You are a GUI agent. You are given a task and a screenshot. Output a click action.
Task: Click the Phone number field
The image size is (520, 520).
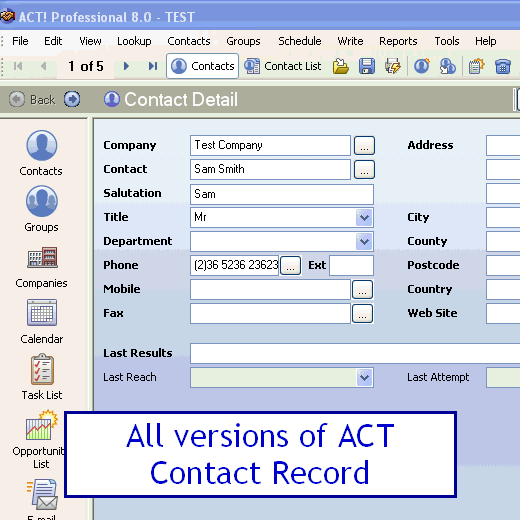coord(234,265)
